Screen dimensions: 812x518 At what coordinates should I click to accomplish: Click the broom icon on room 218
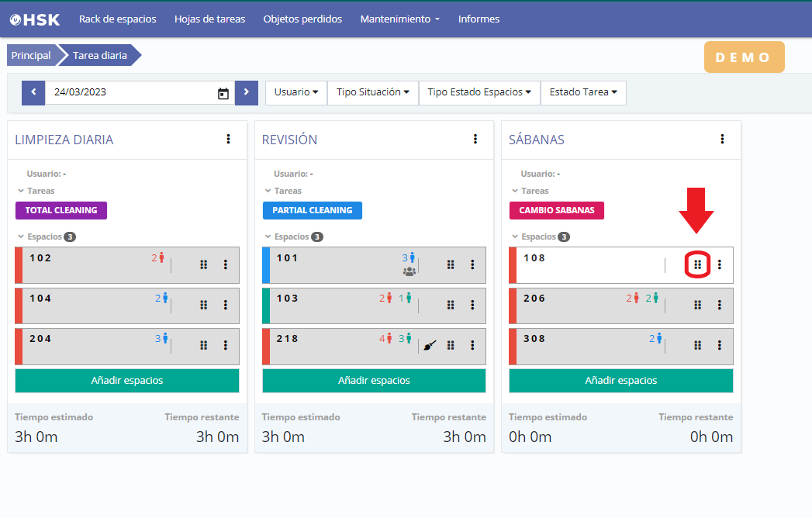click(x=431, y=346)
